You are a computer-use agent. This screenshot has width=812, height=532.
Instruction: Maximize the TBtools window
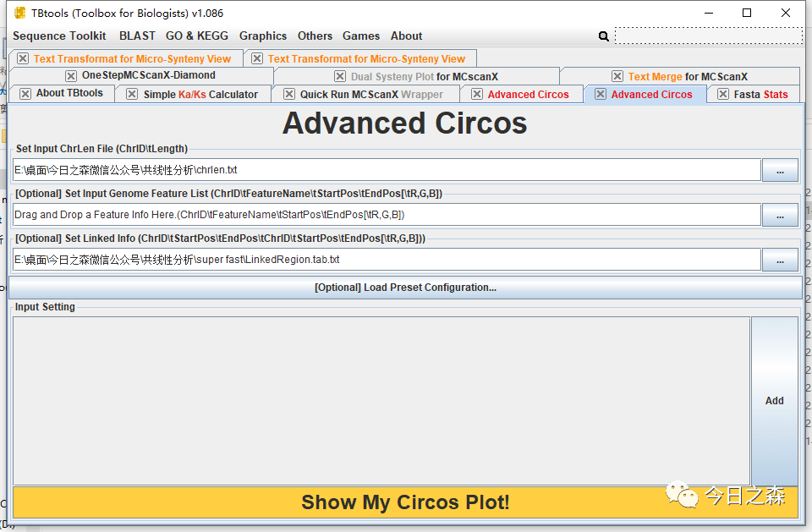pyautogui.click(x=747, y=13)
